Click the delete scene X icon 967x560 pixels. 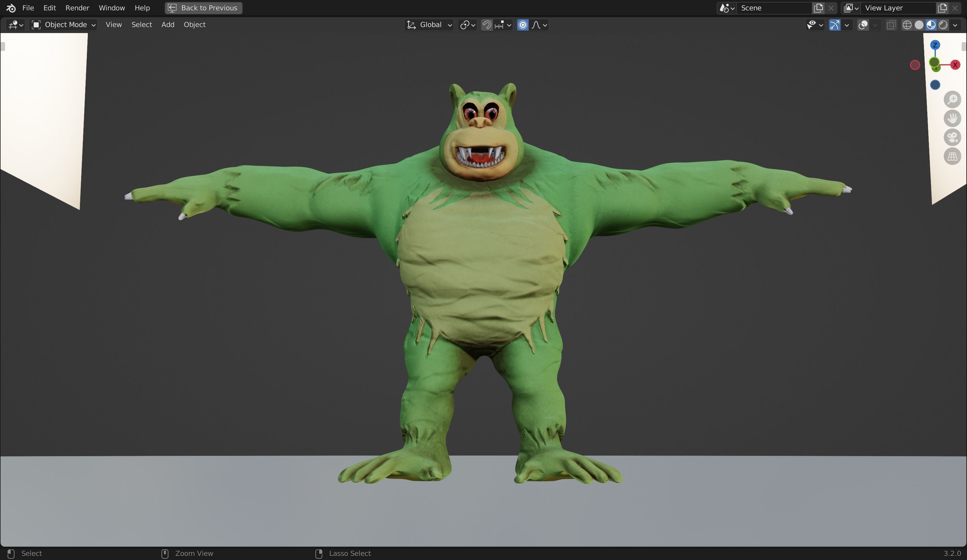(x=831, y=8)
